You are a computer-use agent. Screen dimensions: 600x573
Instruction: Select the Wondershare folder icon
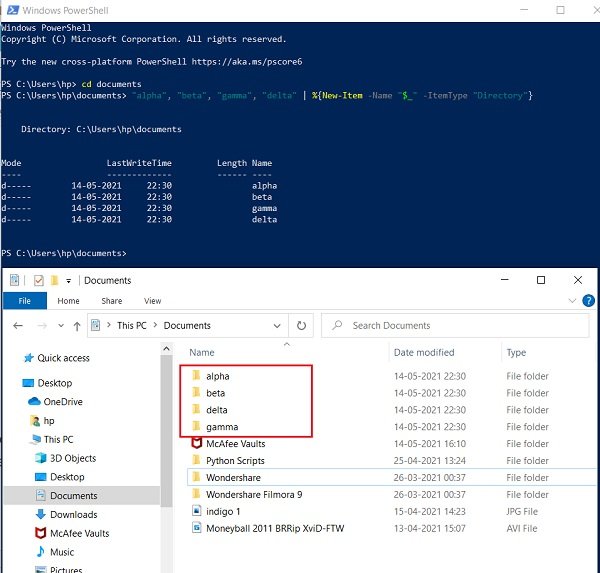[196, 477]
